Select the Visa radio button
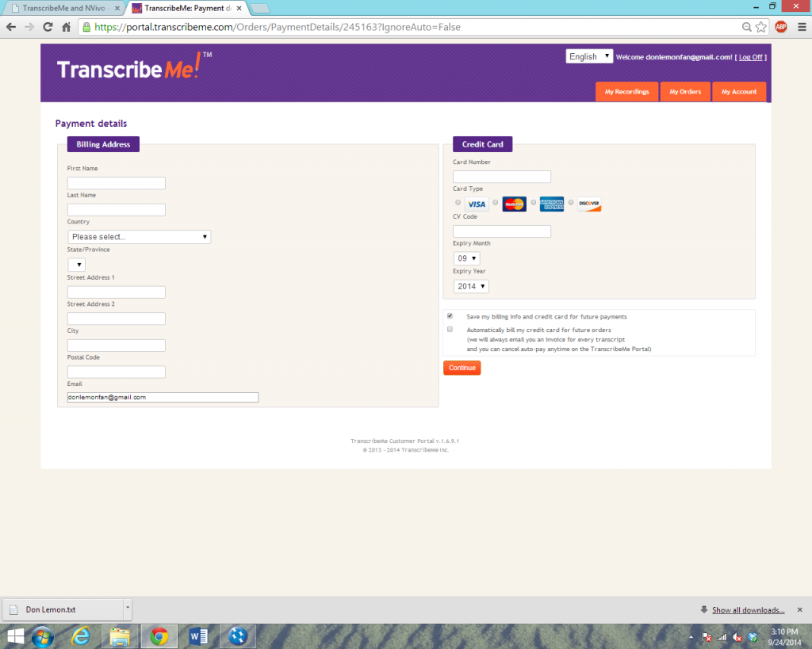Screen dimensions: 812x649 [x=458, y=202]
